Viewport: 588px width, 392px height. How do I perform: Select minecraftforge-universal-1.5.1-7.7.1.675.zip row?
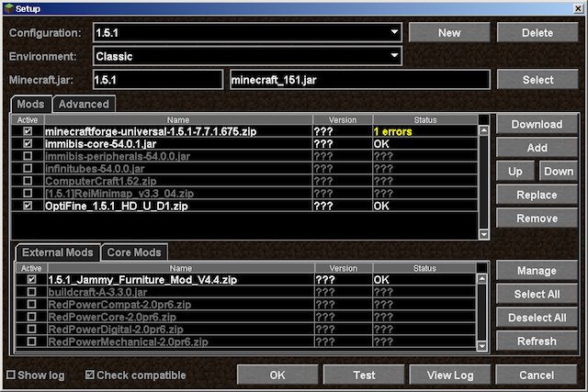pyautogui.click(x=244, y=131)
